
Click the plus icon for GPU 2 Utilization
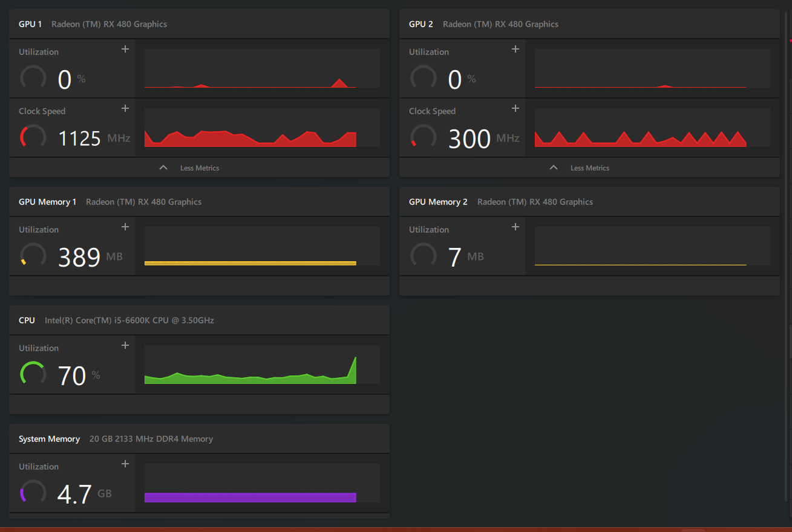(515, 49)
